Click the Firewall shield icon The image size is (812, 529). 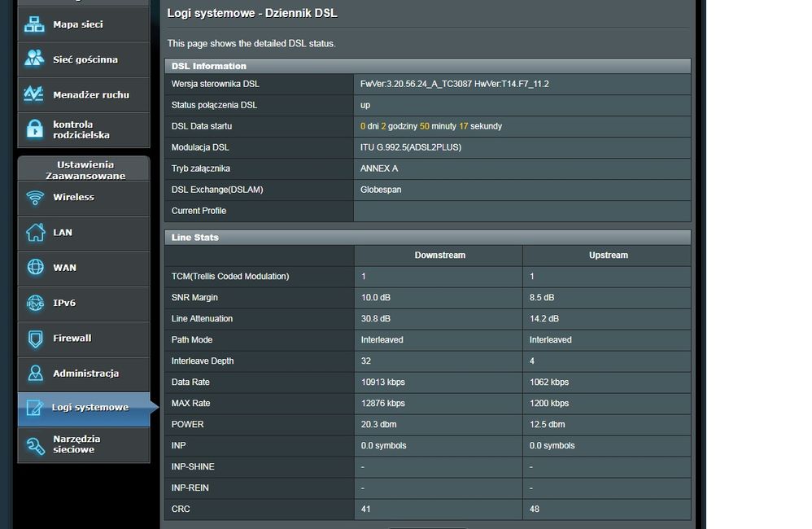pyautogui.click(x=35, y=338)
